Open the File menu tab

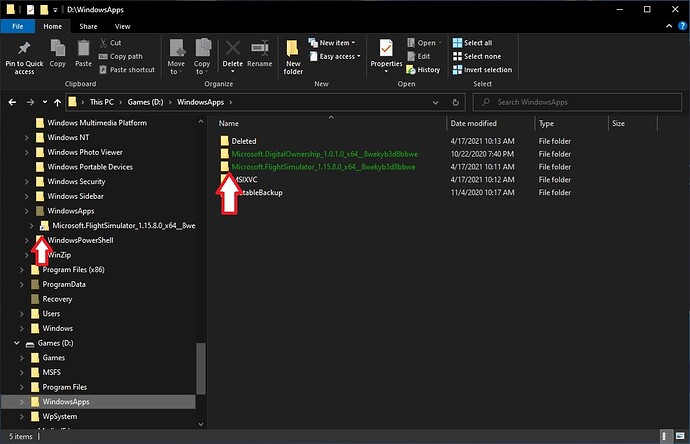coord(18,26)
